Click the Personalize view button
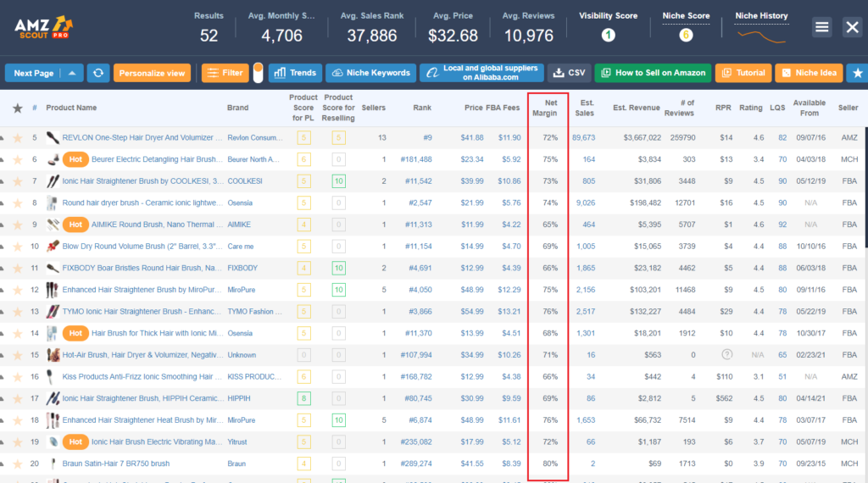868x483 pixels. pos(152,73)
